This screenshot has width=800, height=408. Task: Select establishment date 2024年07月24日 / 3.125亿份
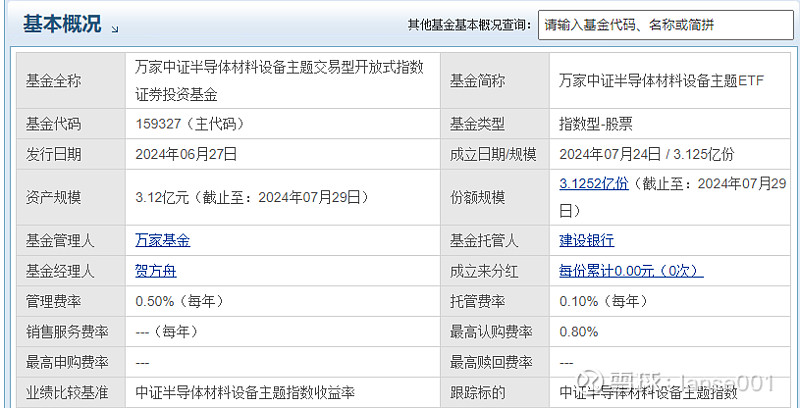[x=646, y=155]
